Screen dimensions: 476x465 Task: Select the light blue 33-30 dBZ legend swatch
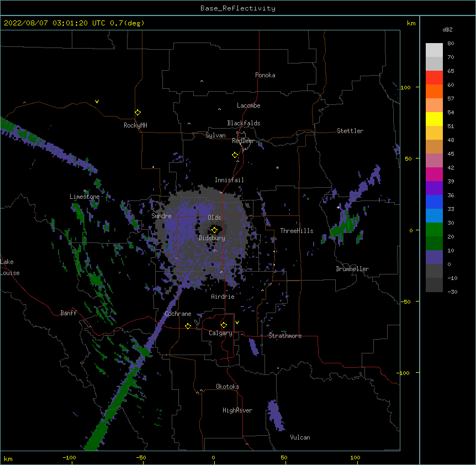[434, 216]
